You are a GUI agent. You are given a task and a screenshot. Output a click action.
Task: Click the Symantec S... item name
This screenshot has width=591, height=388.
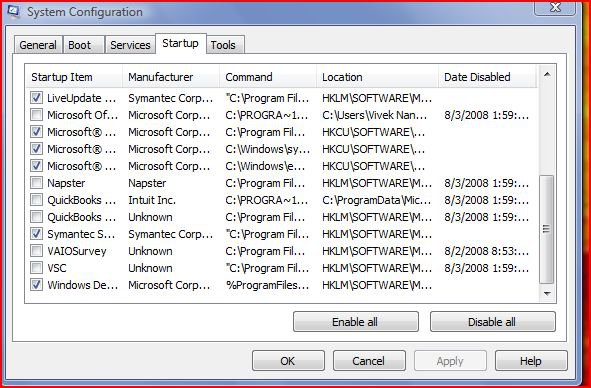[x=81, y=234]
